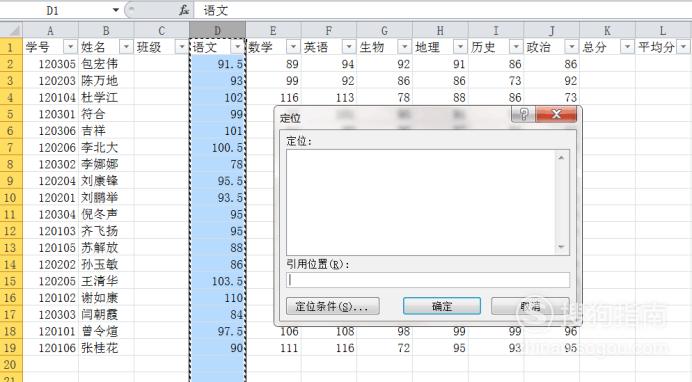Screen dimensions: 692x382
Task: Select row 1 header
Action: (11, 47)
